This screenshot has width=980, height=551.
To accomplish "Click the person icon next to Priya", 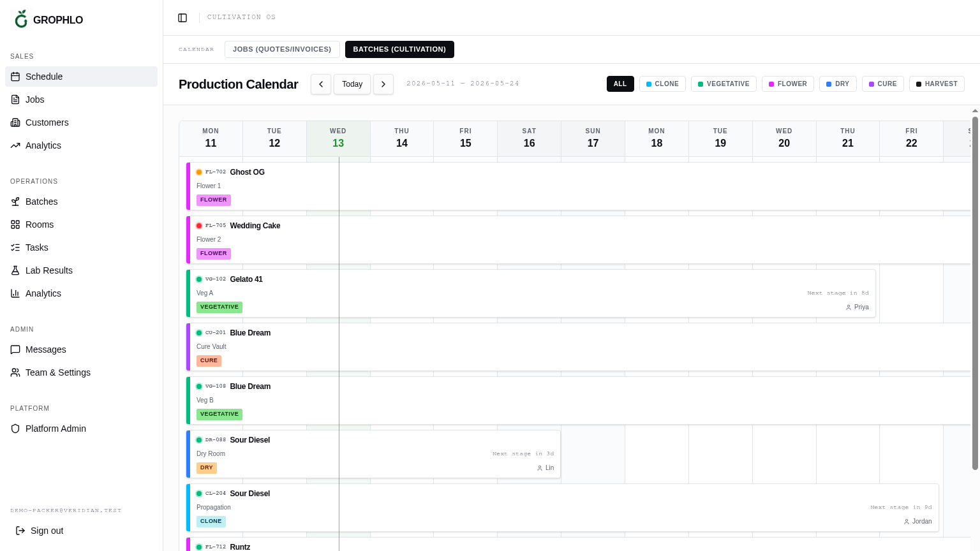I will (x=849, y=307).
